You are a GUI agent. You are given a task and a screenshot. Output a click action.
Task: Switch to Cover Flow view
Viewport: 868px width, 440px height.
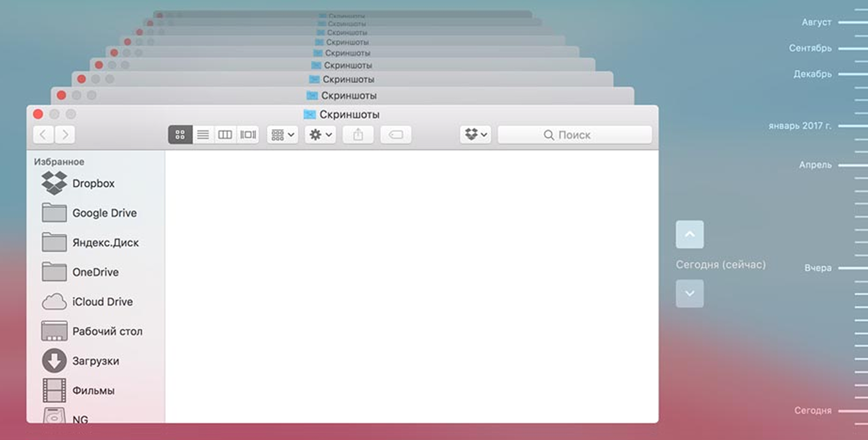tap(247, 134)
